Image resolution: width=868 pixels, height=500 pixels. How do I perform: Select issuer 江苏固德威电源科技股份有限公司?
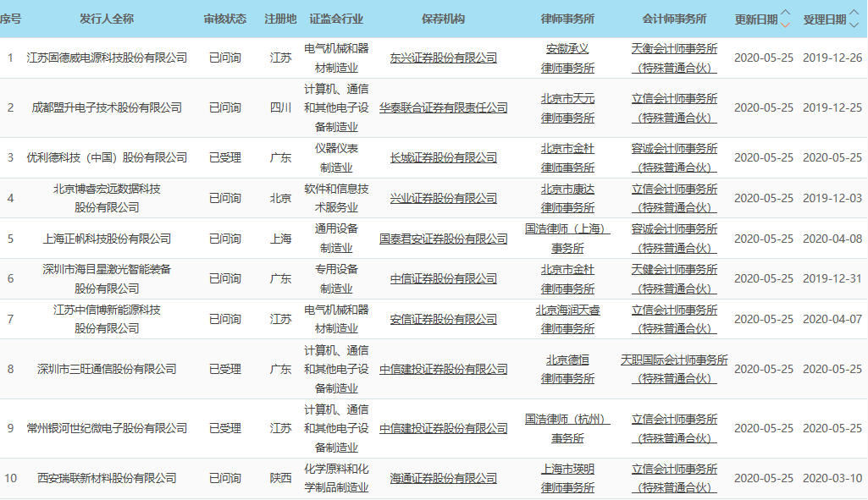107,58
